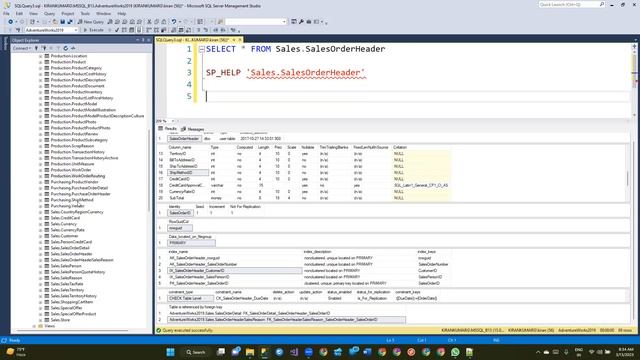The image size is (640, 360).
Task: Open the empty Find combo box in toolbar
Action: coord(256,22)
